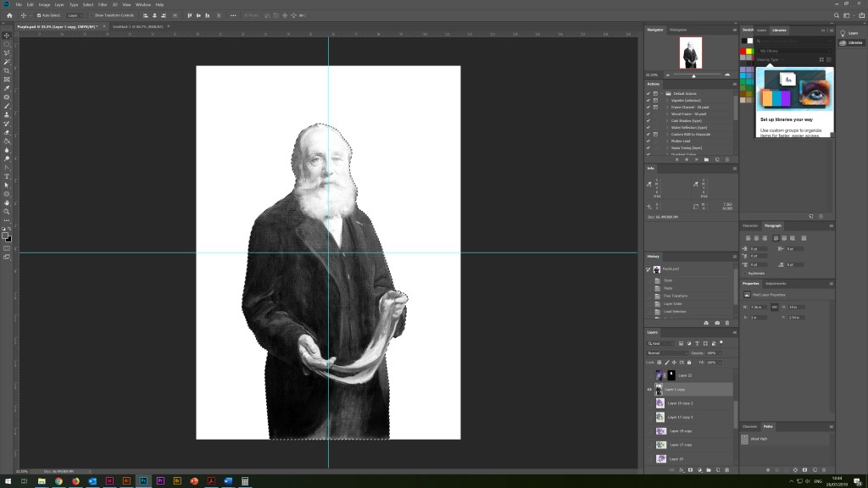Switch to the Channels tab
This screenshot has height=488, width=868.
point(750,426)
